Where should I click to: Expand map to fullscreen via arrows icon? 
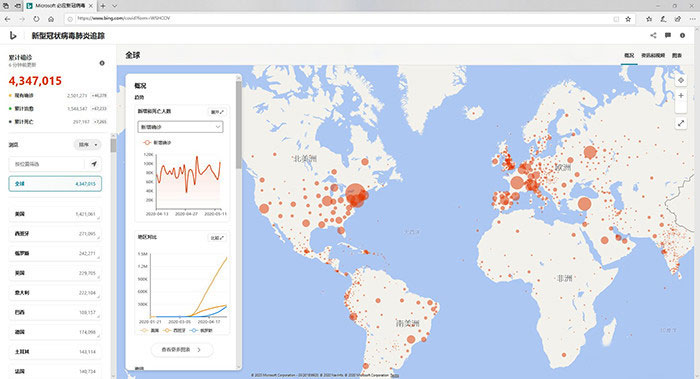(x=681, y=123)
